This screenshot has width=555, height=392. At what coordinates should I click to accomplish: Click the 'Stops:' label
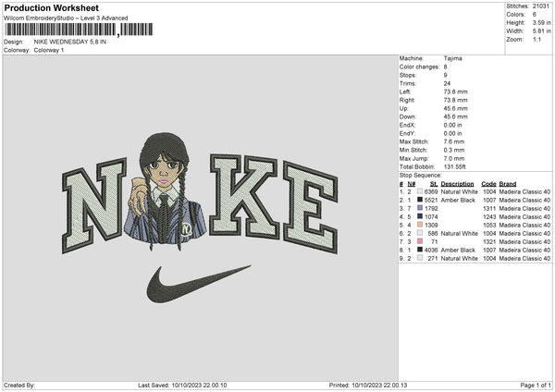(408, 76)
